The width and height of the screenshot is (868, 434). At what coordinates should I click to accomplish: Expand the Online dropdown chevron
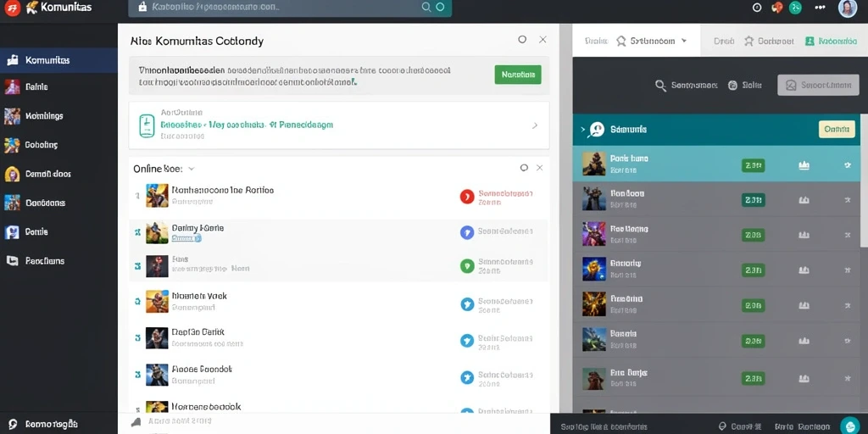tap(192, 169)
